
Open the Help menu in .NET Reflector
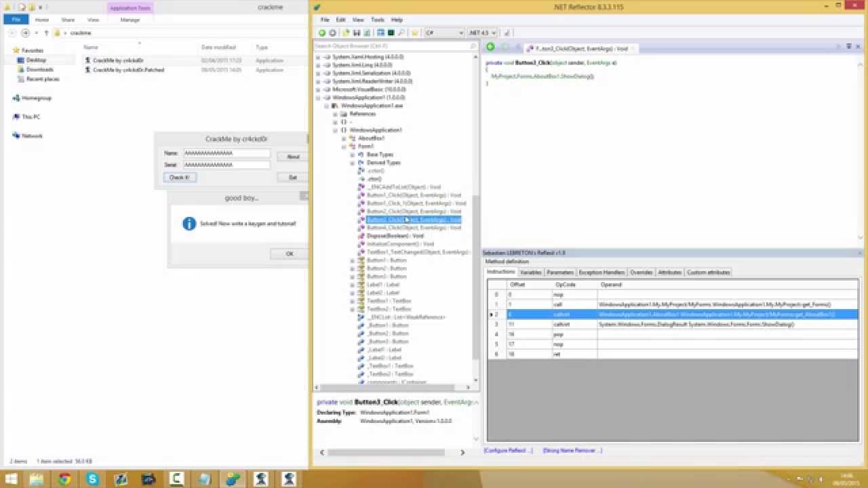(x=397, y=20)
